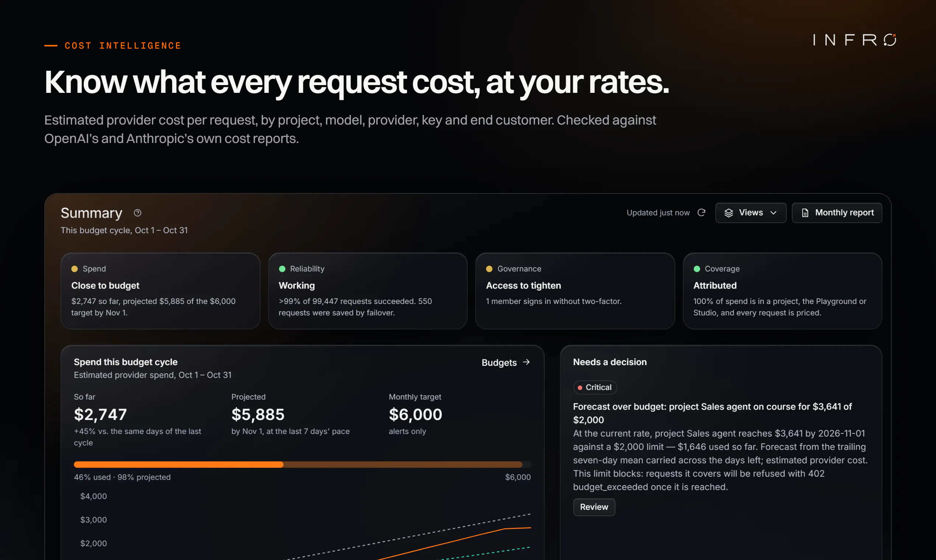Open the Reliability 'Working' card
The image size is (936, 560).
[x=368, y=291]
